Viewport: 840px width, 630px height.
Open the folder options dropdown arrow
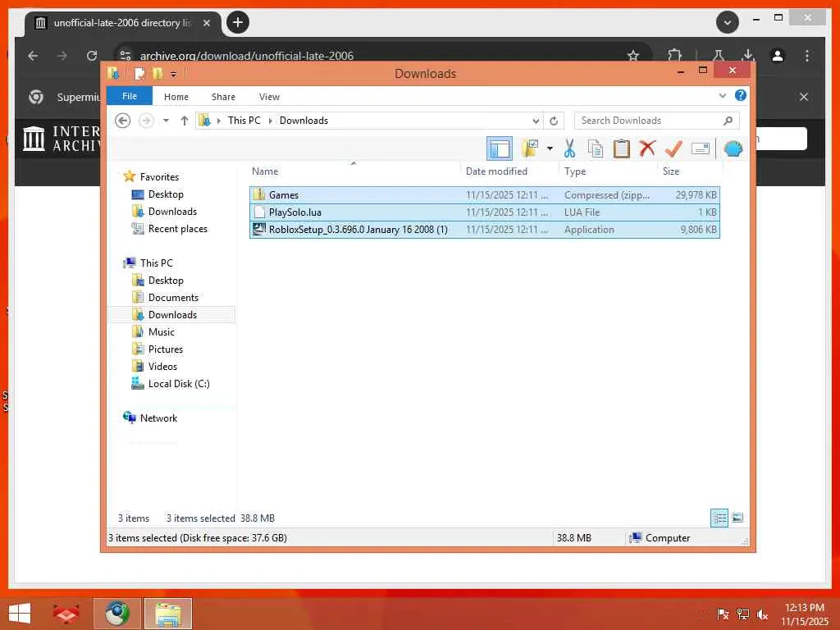550,148
